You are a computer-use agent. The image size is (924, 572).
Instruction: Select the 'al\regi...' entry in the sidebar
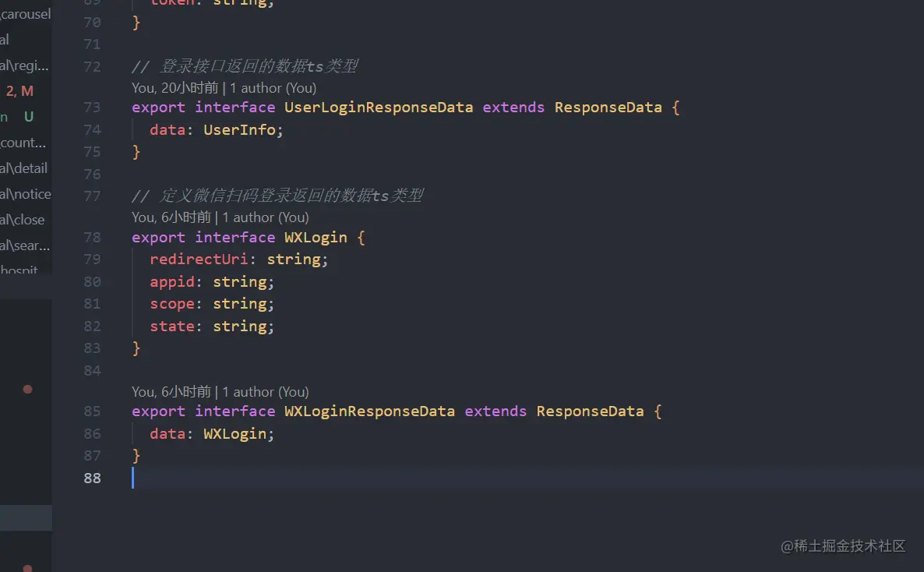click(x=26, y=65)
